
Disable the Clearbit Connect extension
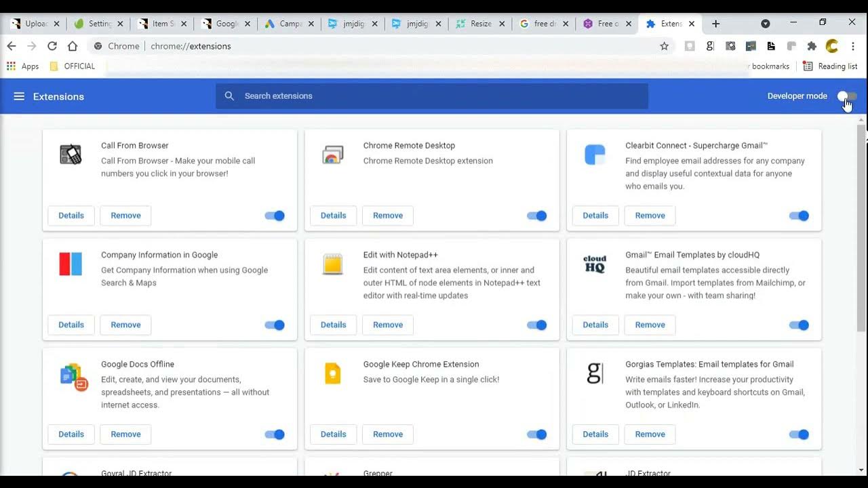(x=799, y=216)
